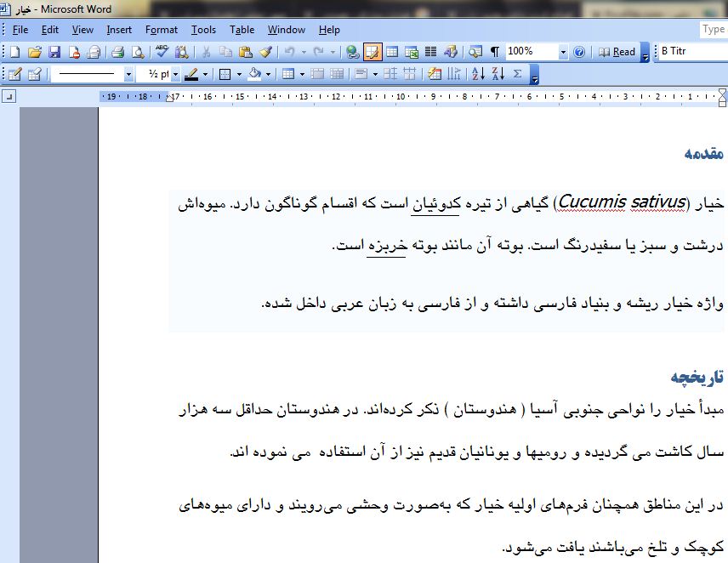Image resolution: width=728 pixels, height=563 pixels.
Task: Click the Insert Excel Worksheet icon
Action: (412, 52)
